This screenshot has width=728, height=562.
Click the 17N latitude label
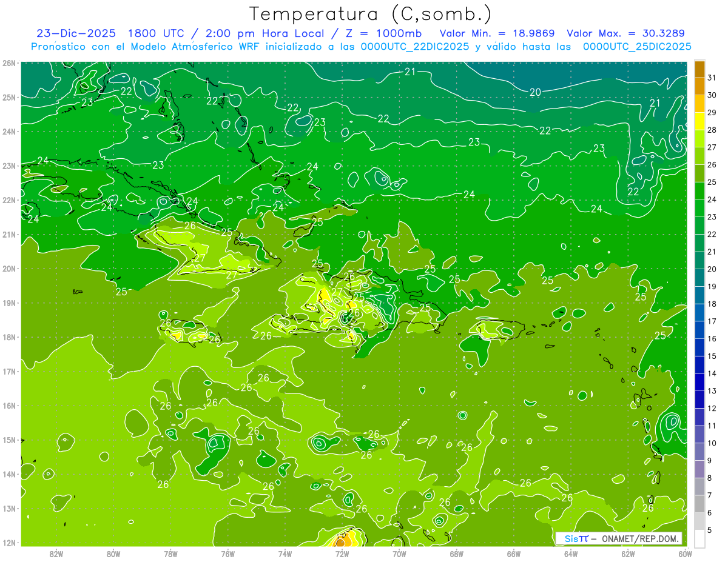click(x=8, y=371)
